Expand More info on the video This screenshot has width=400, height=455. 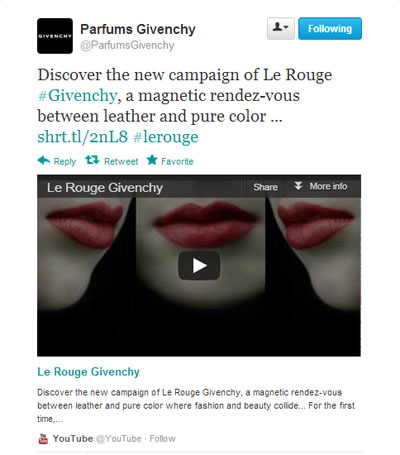(321, 186)
